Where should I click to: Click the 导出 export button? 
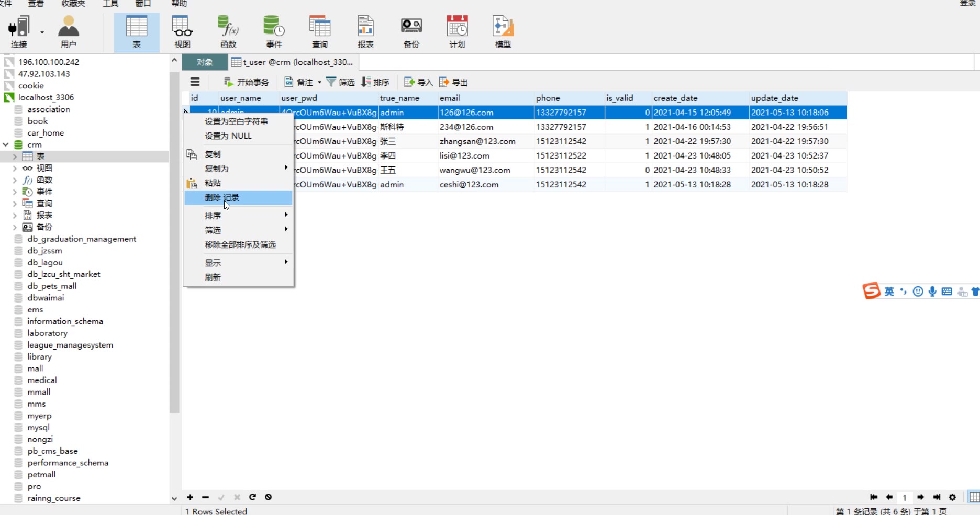point(453,82)
